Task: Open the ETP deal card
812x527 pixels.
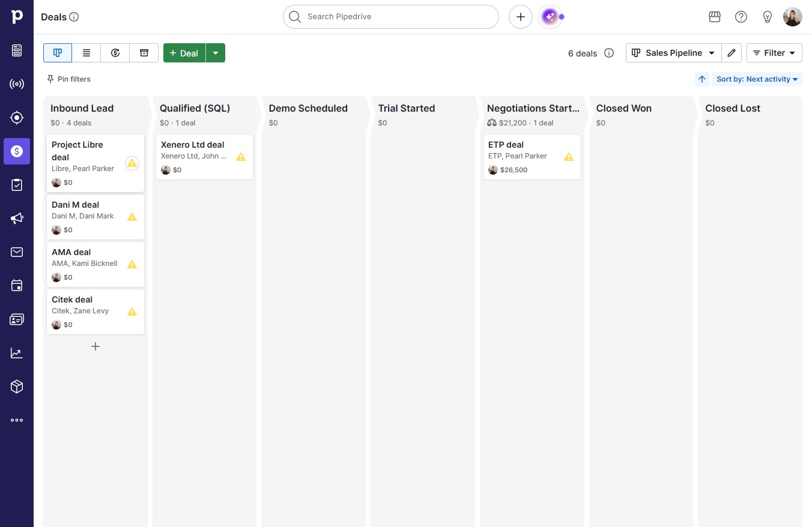Action: coord(532,157)
